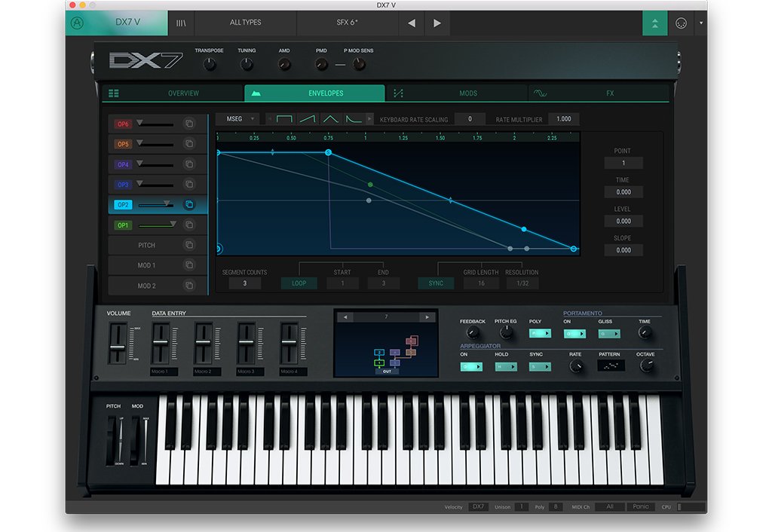
Task: Click the copy icon next to OP6
Action: [189, 124]
